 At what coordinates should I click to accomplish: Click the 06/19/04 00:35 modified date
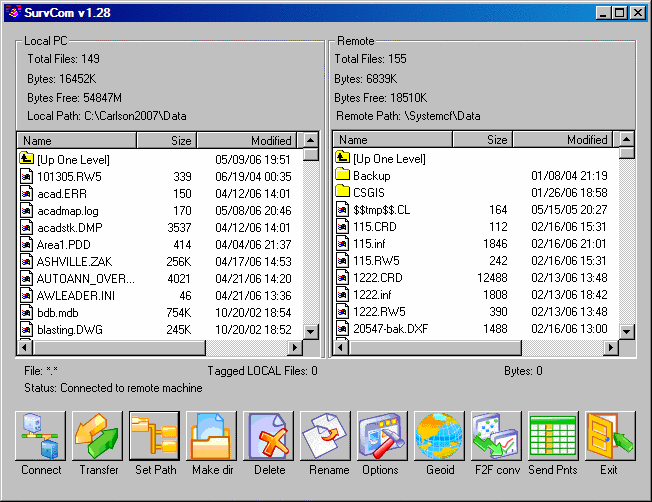(x=253, y=176)
